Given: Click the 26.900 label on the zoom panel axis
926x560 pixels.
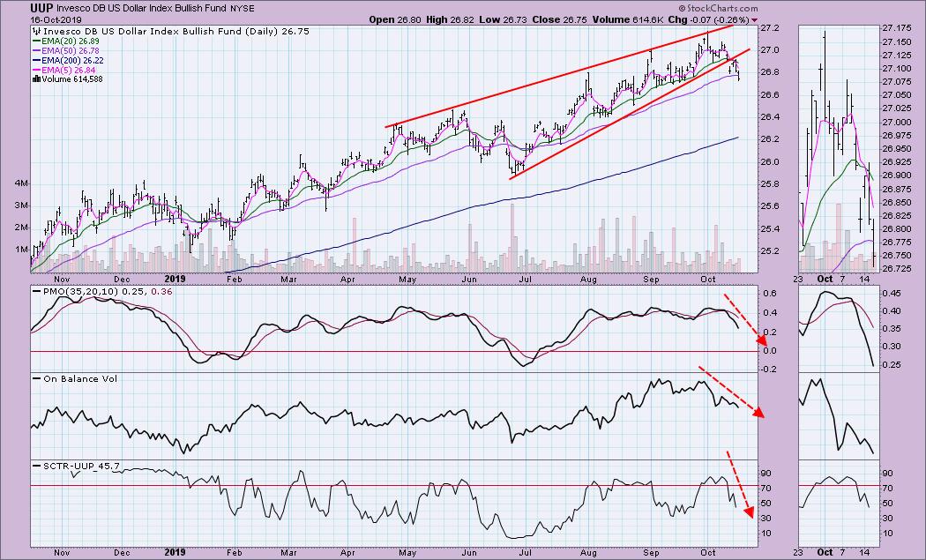Looking at the screenshot, I should [895, 175].
